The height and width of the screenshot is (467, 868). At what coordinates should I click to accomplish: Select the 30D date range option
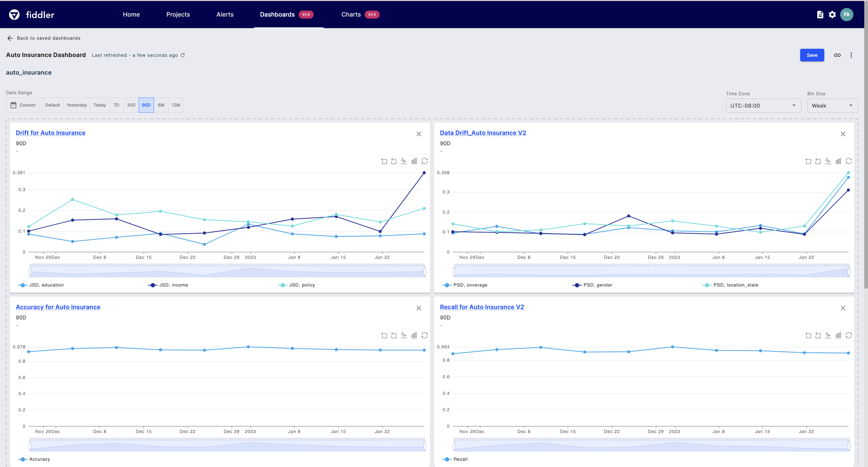click(131, 105)
